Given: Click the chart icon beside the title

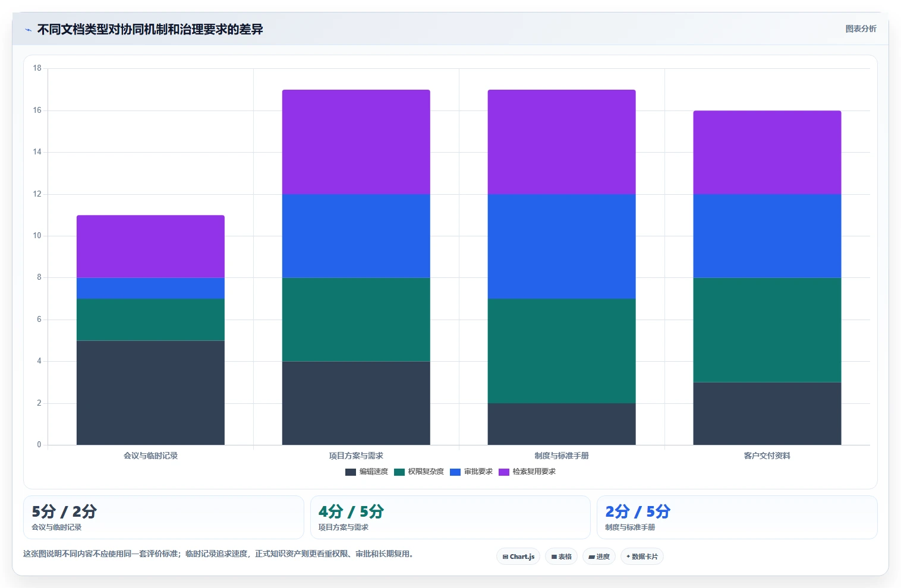Looking at the screenshot, I should point(28,30).
